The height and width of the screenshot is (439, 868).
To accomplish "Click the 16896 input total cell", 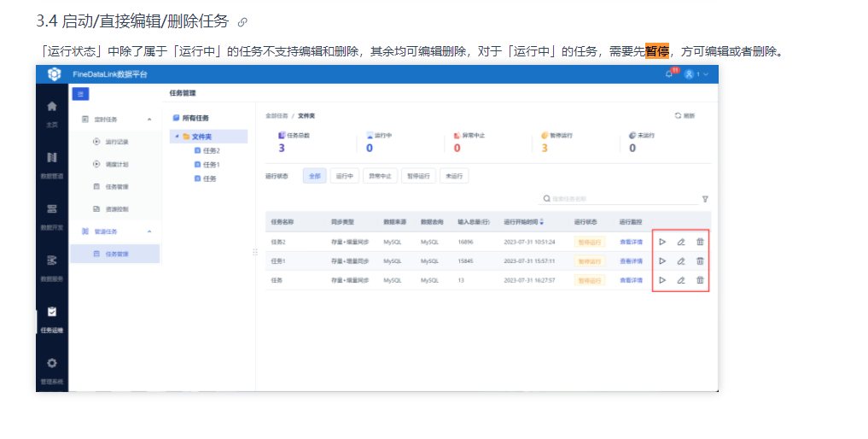I will [465, 243].
